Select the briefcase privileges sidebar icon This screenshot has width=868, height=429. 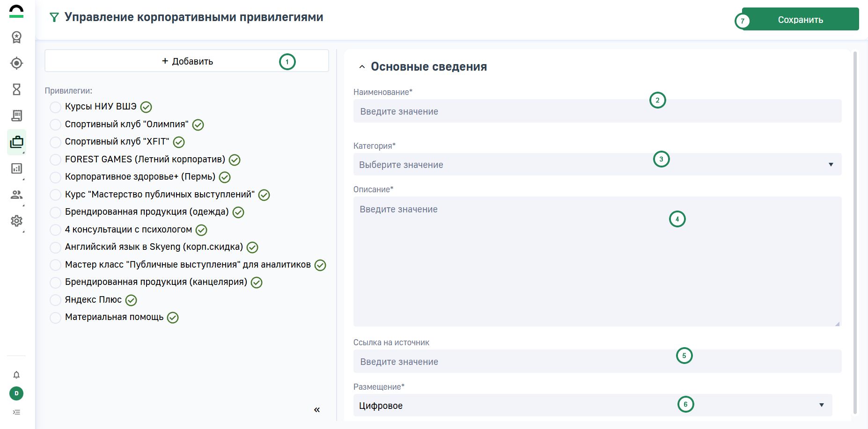[x=16, y=142]
